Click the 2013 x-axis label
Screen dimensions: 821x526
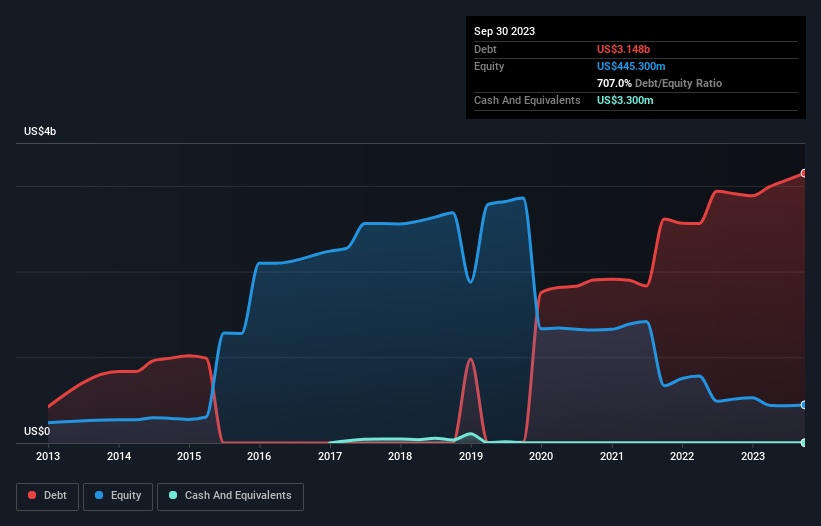coord(48,456)
